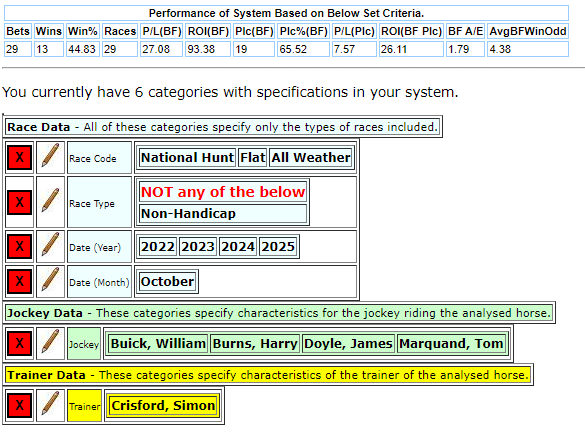Click the Date (Year) category label
This screenshot has height=448, width=585.
coord(99,247)
